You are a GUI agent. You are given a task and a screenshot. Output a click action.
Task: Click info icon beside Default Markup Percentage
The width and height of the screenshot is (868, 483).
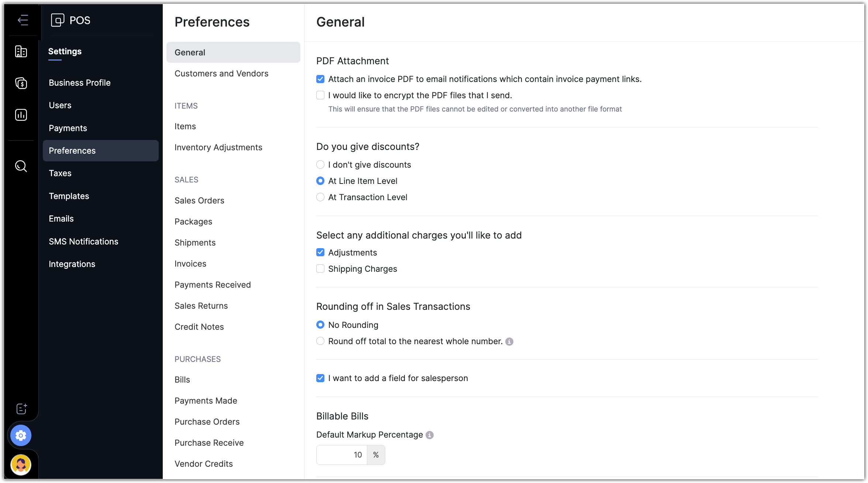click(x=430, y=435)
